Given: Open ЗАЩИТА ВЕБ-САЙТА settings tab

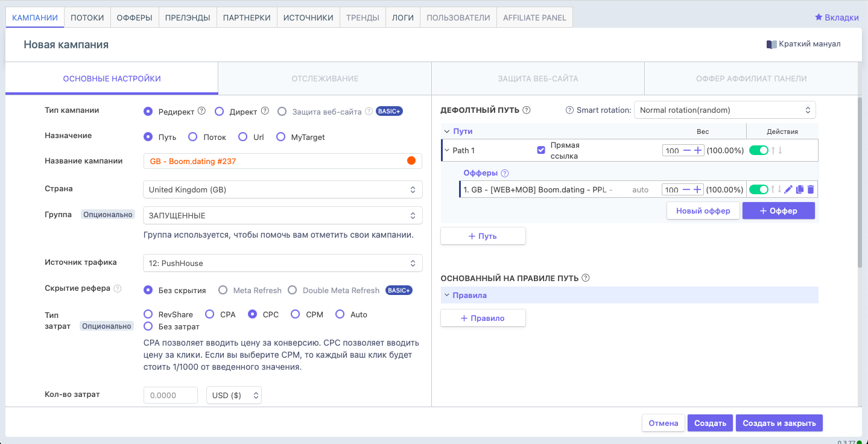Looking at the screenshot, I should click(x=538, y=78).
